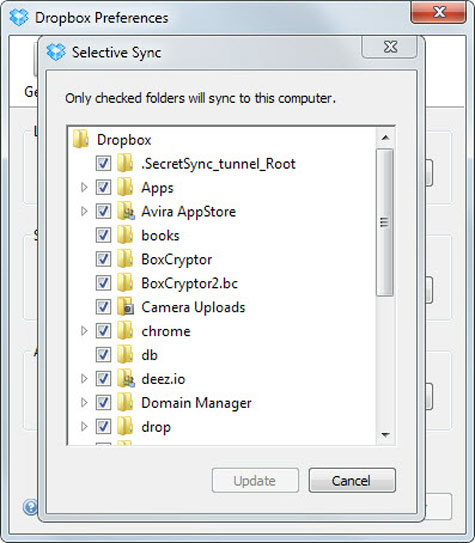Screen dimensions: 475x543
Task: Click the Cancel button
Action: coord(352,480)
